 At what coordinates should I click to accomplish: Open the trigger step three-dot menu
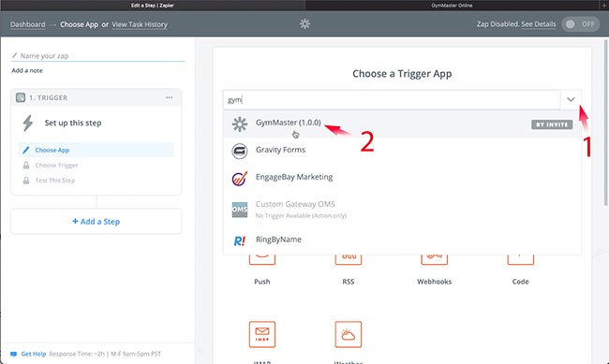[x=169, y=97]
